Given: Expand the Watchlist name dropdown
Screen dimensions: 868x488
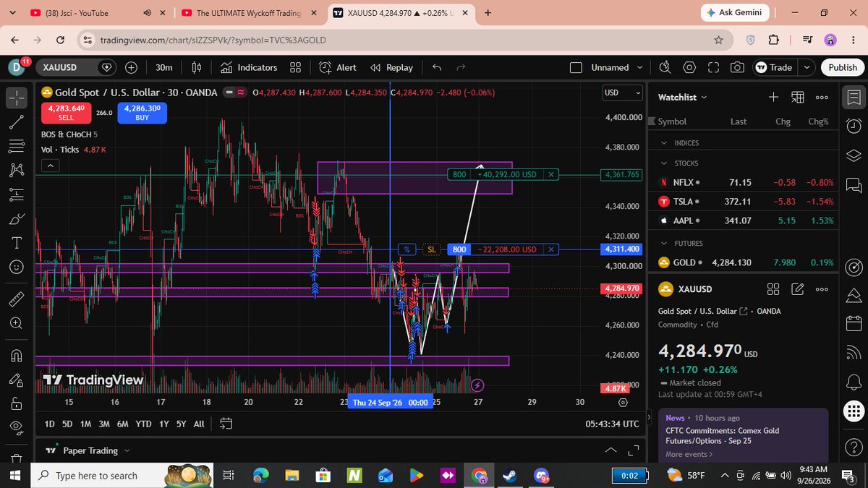Looking at the screenshot, I should (x=683, y=97).
